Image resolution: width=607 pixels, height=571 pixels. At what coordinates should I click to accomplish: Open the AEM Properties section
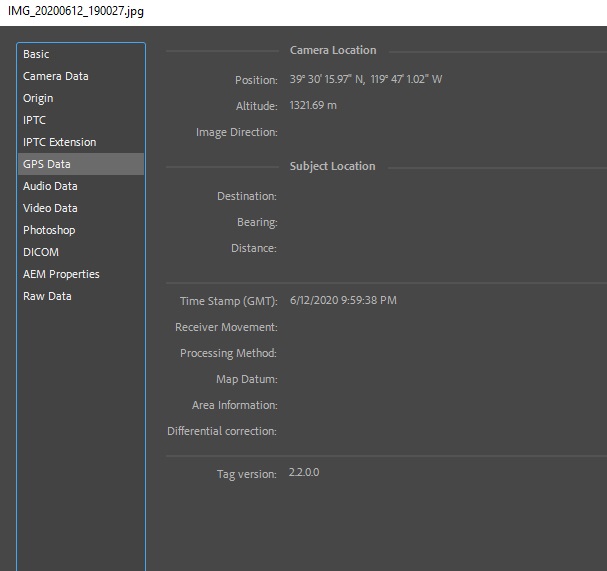61,274
